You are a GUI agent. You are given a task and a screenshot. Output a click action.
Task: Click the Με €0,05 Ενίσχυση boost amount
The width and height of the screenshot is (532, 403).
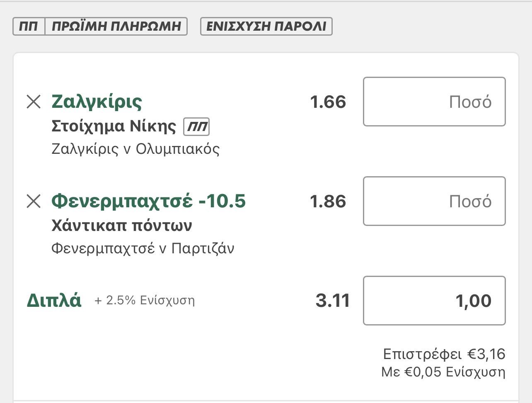click(443, 372)
